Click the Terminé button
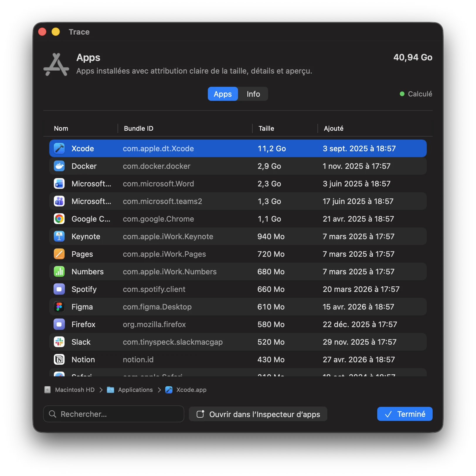476x476 pixels. [x=405, y=414]
